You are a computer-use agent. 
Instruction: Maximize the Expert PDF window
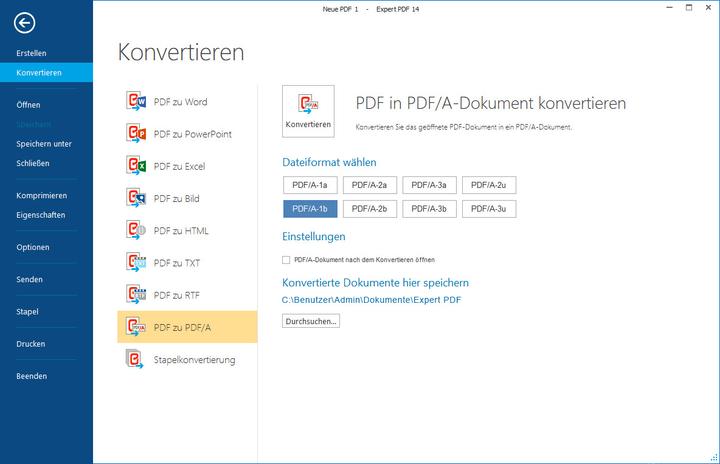[689, 8]
